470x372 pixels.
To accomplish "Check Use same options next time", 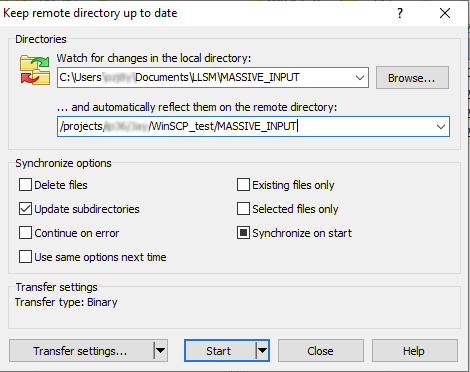I will coord(25,257).
